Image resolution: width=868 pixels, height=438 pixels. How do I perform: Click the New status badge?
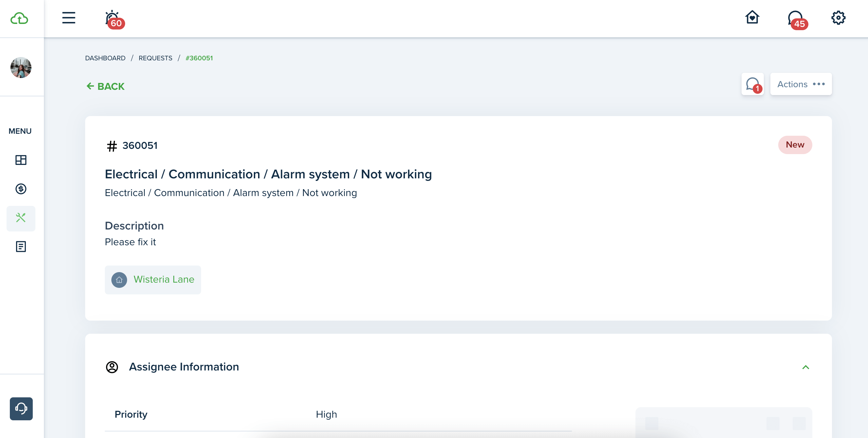[x=795, y=145]
